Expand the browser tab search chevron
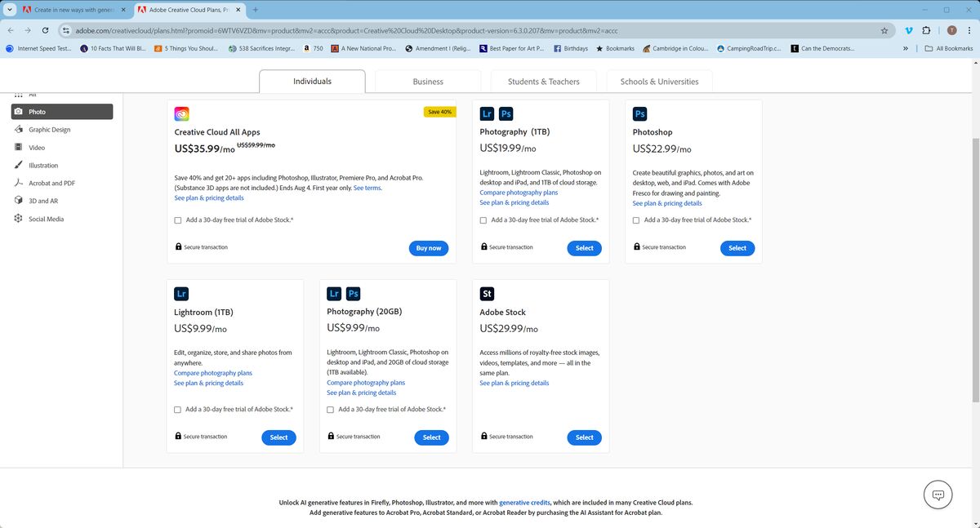Image resolution: width=980 pixels, height=528 pixels. pos(8,10)
